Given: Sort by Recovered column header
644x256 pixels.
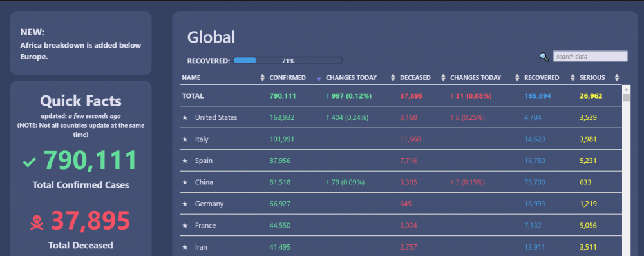Looking at the screenshot, I should (x=542, y=77).
